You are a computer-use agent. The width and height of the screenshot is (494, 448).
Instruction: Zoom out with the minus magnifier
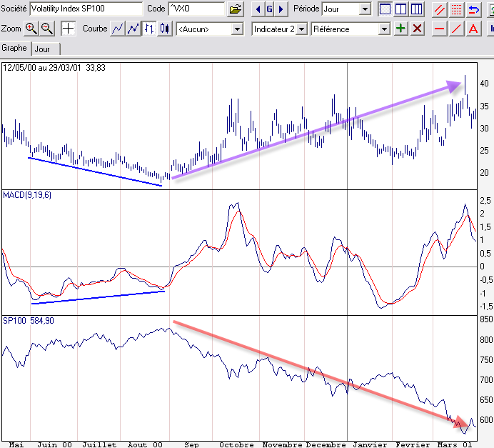tap(47, 29)
